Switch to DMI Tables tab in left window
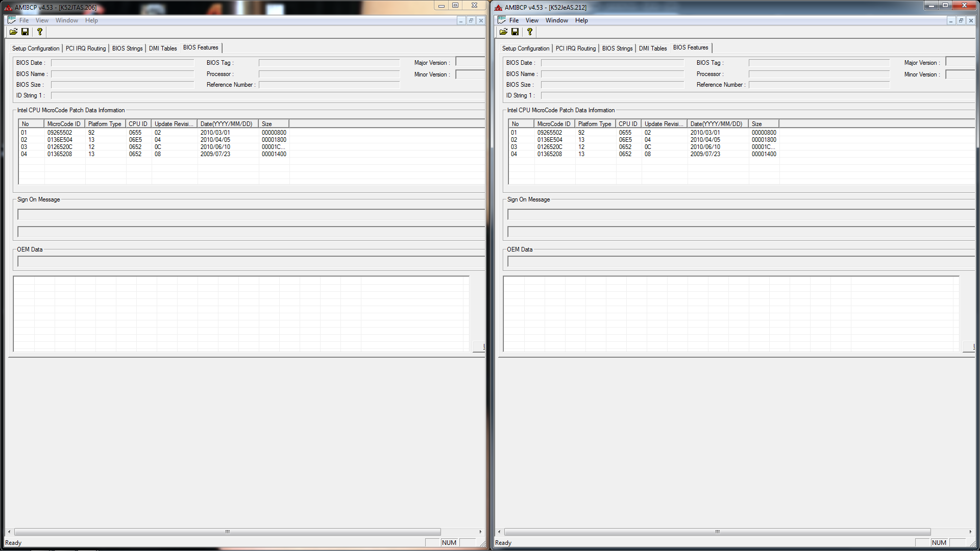This screenshot has height=551, width=980. coord(163,48)
